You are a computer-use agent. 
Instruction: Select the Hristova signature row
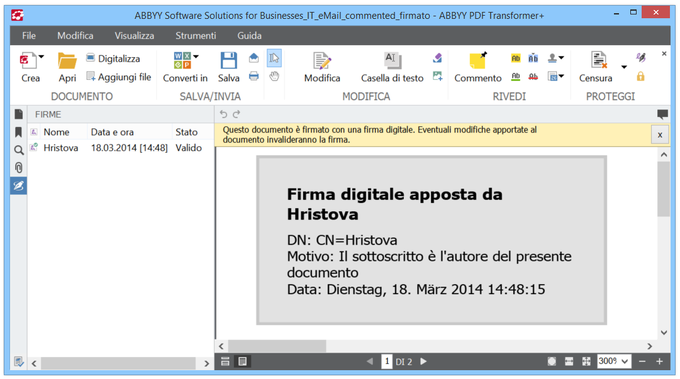coord(121,148)
